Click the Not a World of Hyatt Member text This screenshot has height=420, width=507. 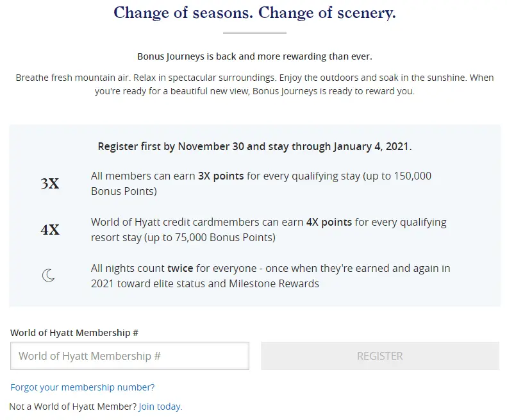click(x=72, y=407)
